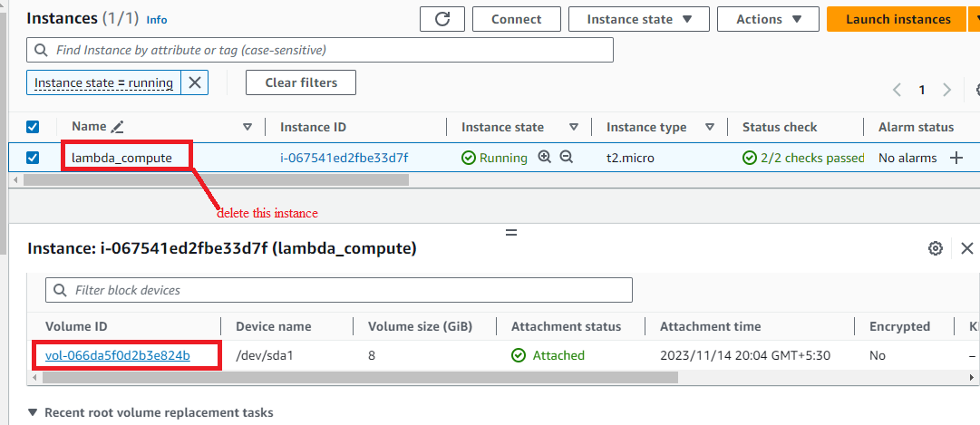980x425 pixels.
Task: Go to previous page with left chevron
Action: coord(897,90)
